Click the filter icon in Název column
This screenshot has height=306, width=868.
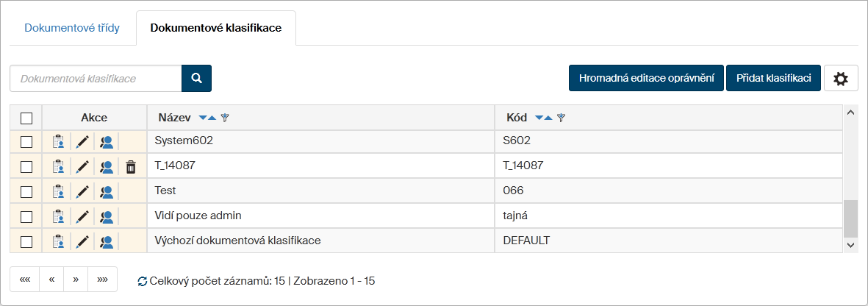(x=225, y=118)
